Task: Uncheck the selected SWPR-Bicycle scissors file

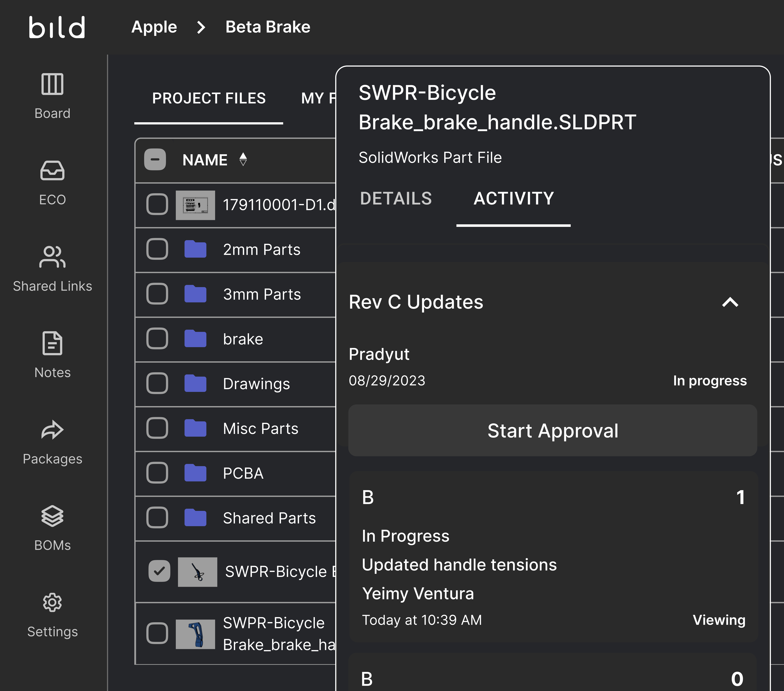Action: pyautogui.click(x=159, y=571)
